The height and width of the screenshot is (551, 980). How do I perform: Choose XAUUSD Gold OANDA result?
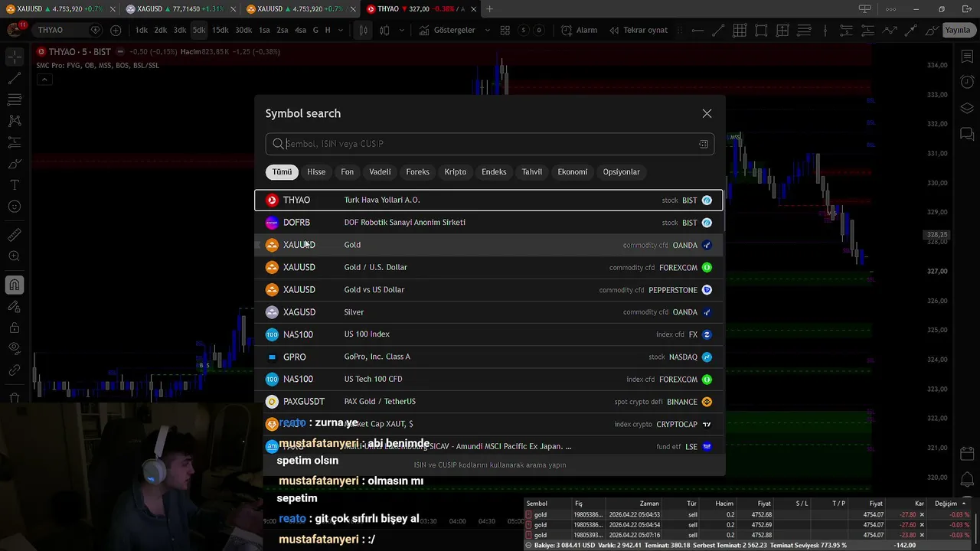(x=488, y=245)
